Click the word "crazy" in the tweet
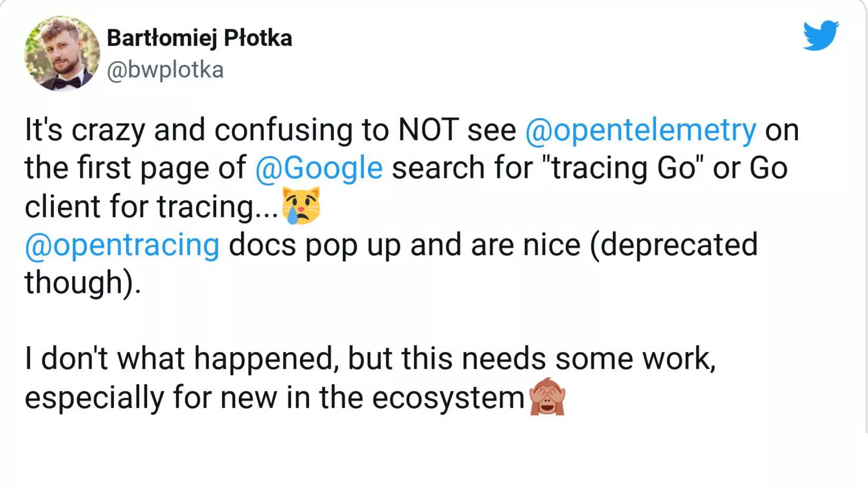 click(x=108, y=130)
